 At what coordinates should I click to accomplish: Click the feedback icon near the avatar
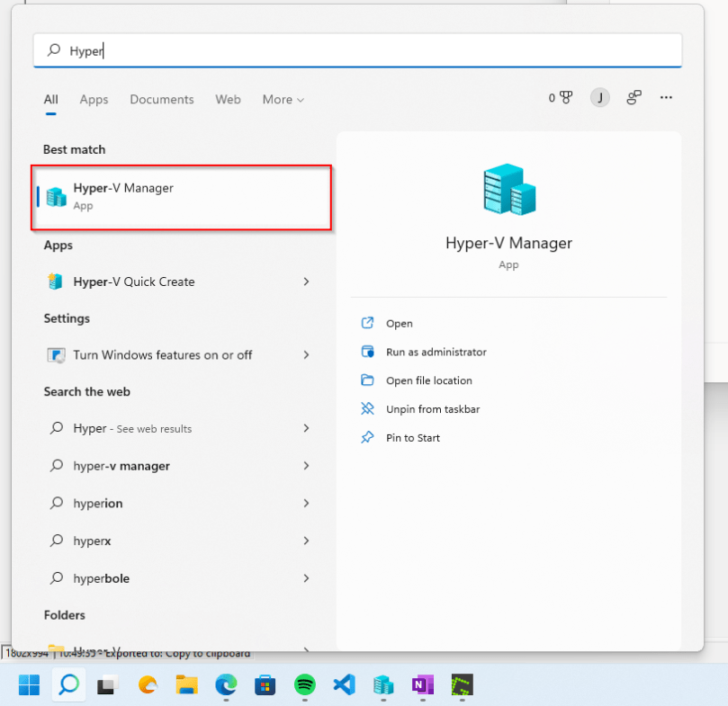(x=634, y=97)
